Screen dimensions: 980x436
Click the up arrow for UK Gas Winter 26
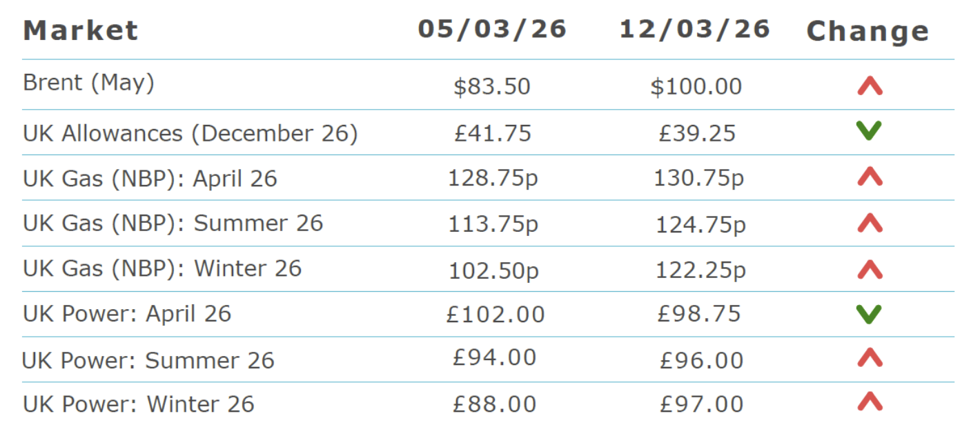click(x=870, y=269)
